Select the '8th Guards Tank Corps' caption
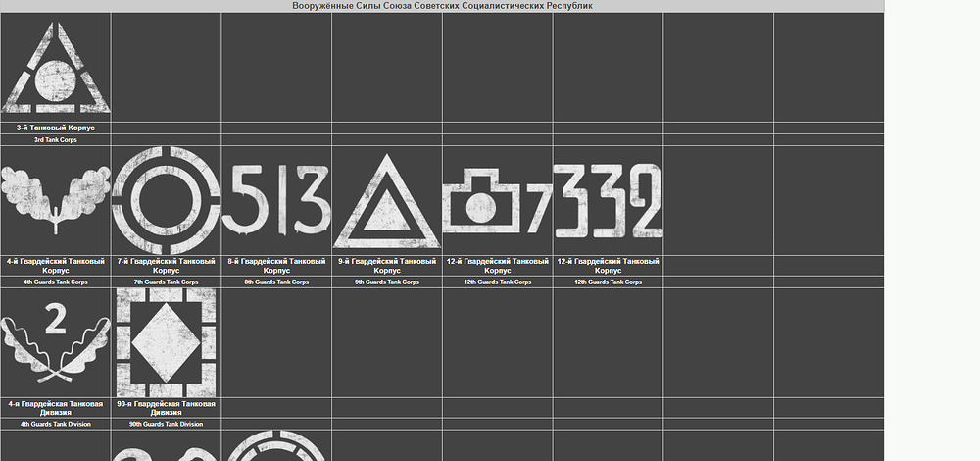This screenshot has height=461, width=980. [x=276, y=282]
